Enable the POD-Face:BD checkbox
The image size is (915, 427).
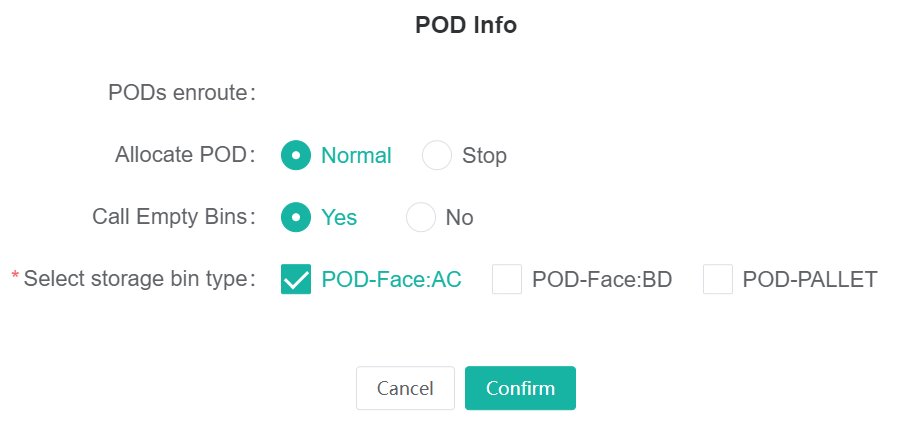point(507,280)
